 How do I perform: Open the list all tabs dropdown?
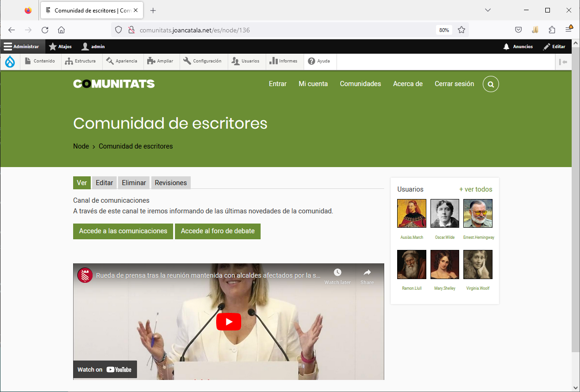point(487,10)
